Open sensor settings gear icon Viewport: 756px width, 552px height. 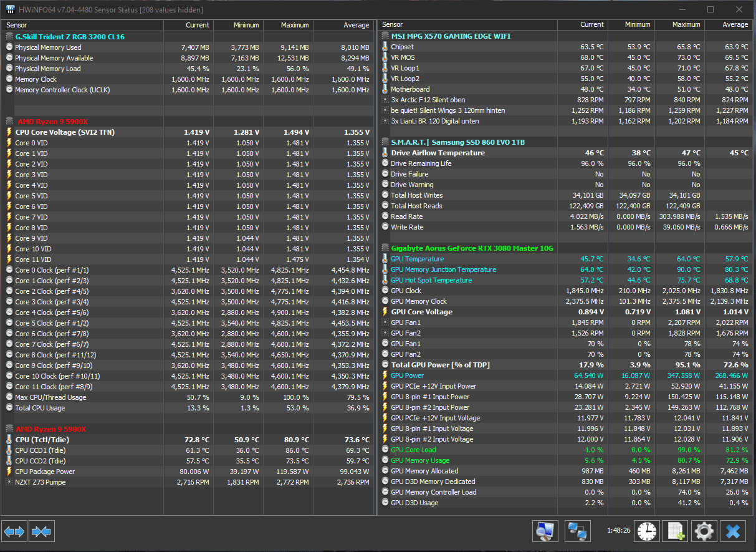click(x=704, y=531)
